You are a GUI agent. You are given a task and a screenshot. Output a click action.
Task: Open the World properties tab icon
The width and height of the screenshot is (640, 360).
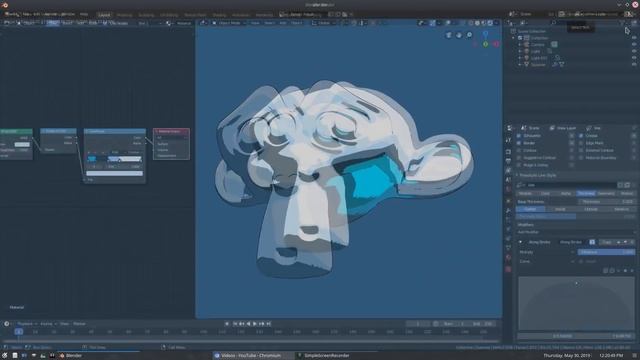509,189
